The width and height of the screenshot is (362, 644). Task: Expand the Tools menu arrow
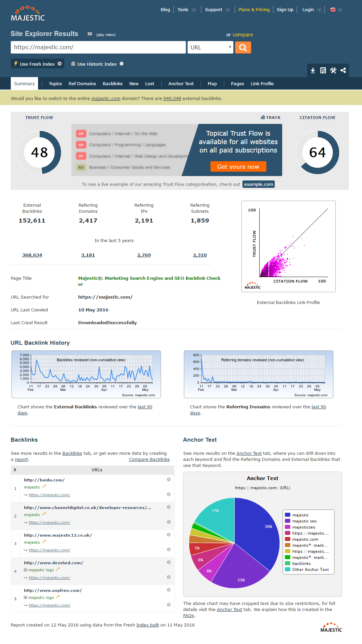(194, 10)
